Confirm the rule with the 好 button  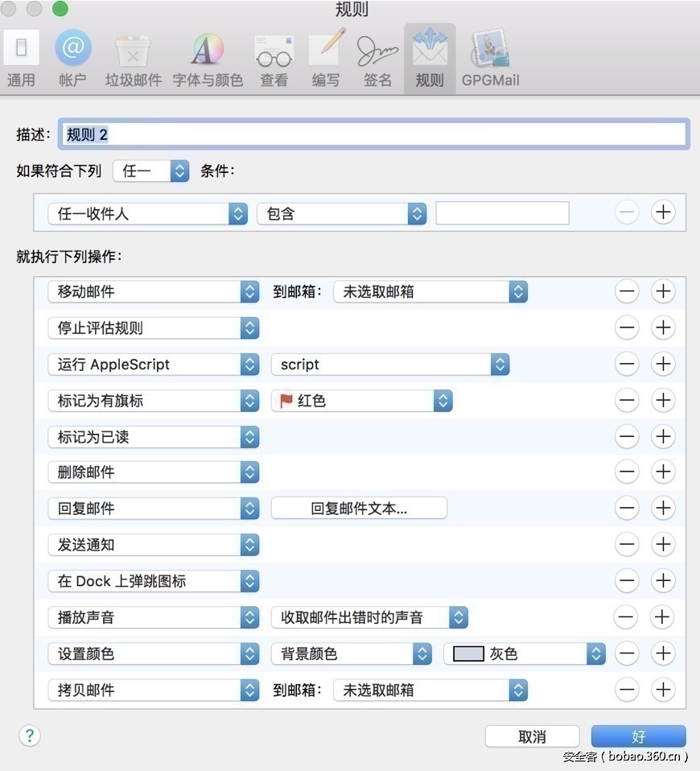pyautogui.click(x=638, y=736)
